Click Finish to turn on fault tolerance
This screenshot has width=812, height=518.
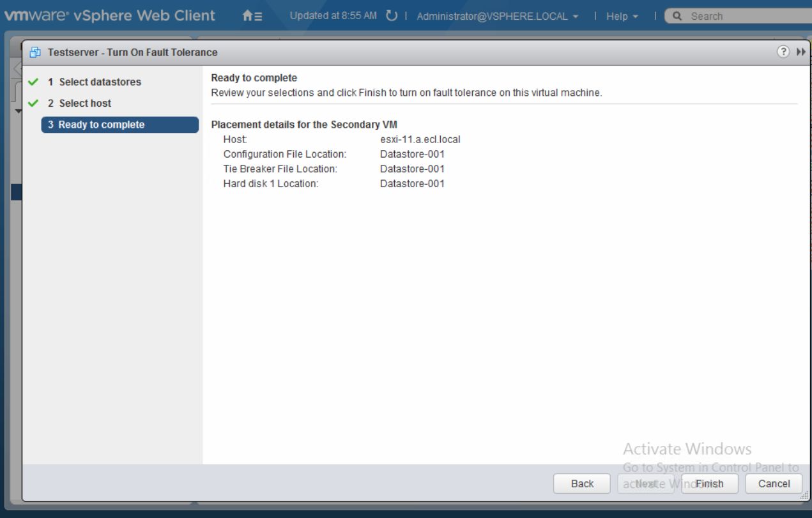point(709,484)
